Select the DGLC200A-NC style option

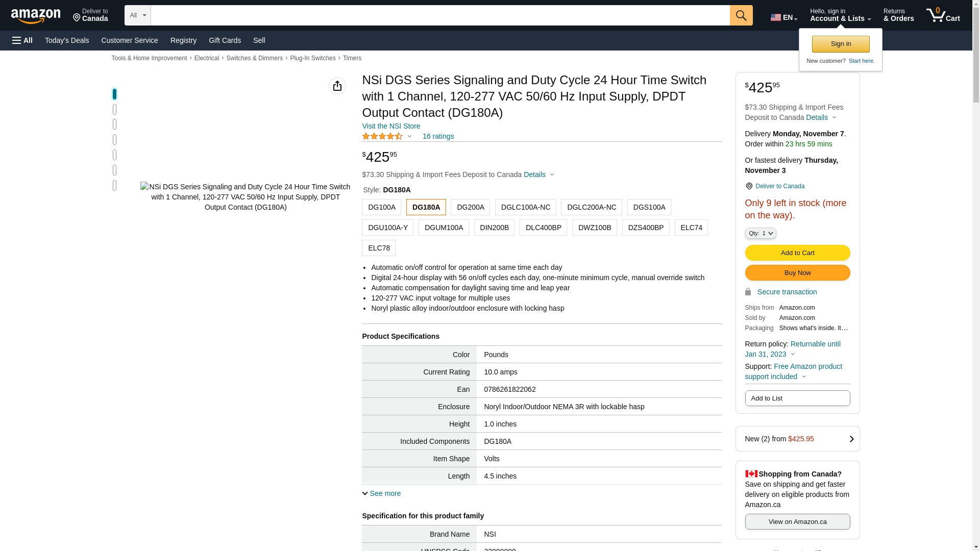tap(591, 207)
